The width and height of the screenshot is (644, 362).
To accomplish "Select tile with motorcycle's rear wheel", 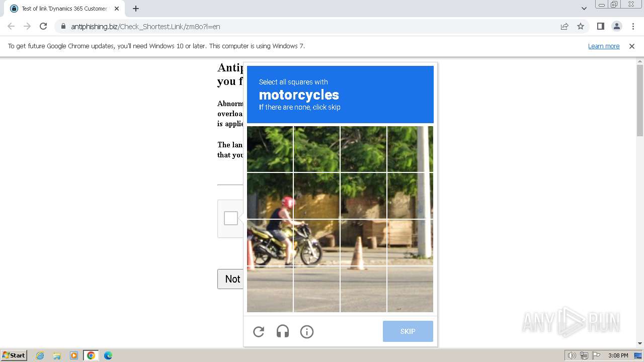I will (270, 243).
